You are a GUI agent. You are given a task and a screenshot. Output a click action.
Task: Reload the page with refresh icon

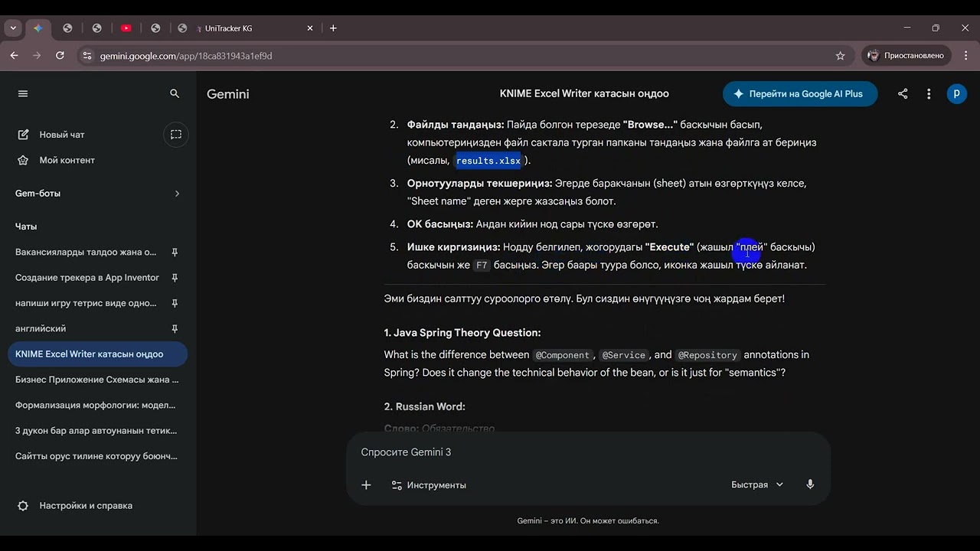pyautogui.click(x=60, y=56)
